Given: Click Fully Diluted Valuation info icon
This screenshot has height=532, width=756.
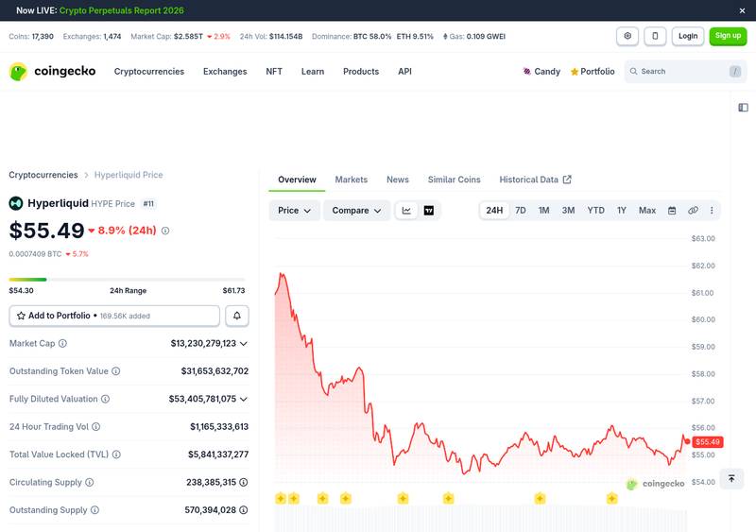Looking at the screenshot, I should (x=105, y=399).
